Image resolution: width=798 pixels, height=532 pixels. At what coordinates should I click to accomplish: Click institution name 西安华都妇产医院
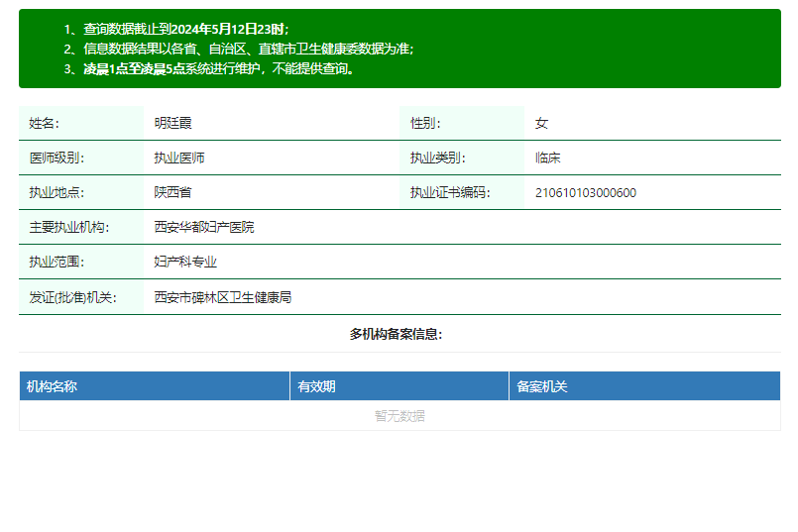click(x=204, y=227)
